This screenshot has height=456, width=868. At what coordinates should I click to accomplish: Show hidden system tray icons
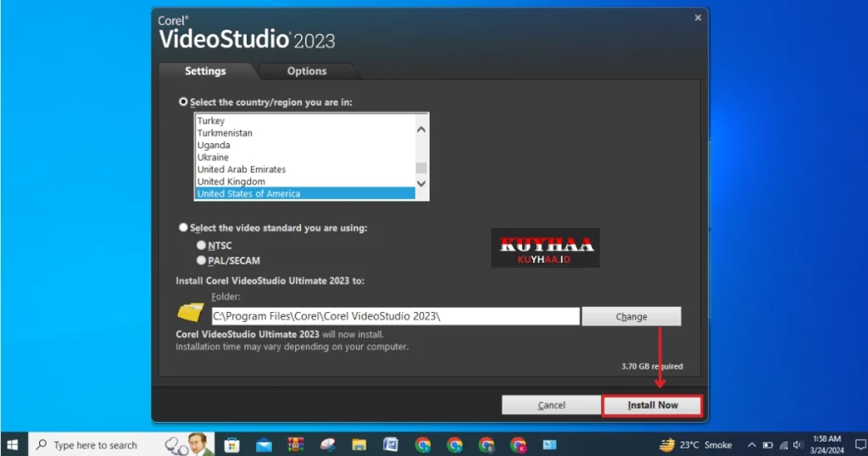(751, 445)
